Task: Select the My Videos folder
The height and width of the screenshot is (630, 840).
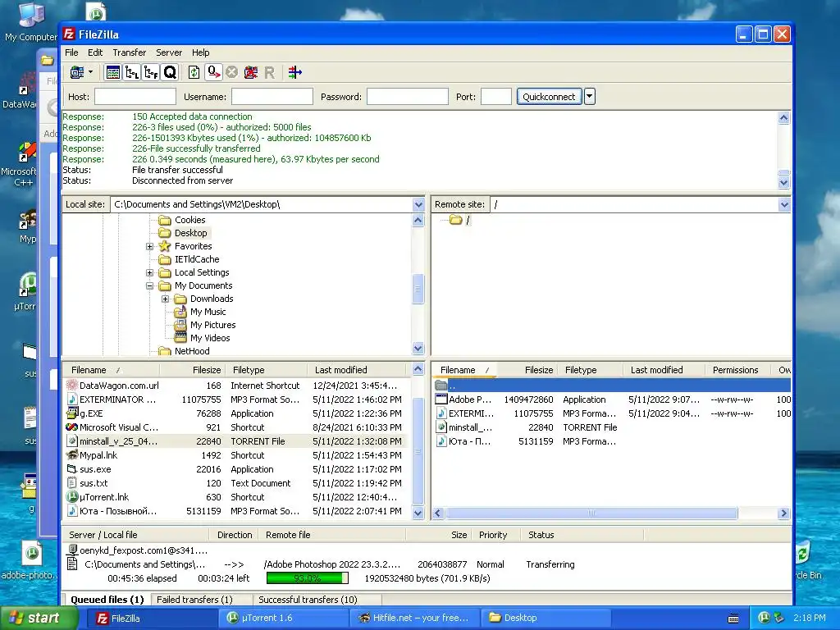Action: point(210,338)
